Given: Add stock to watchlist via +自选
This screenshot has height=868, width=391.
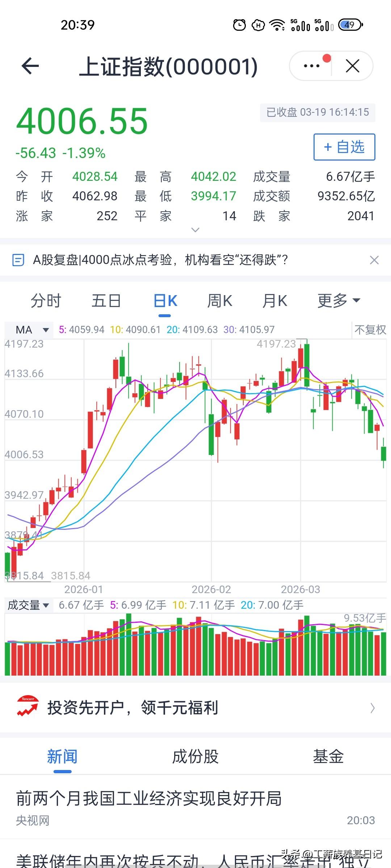Looking at the screenshot, I should pos(344,147).
